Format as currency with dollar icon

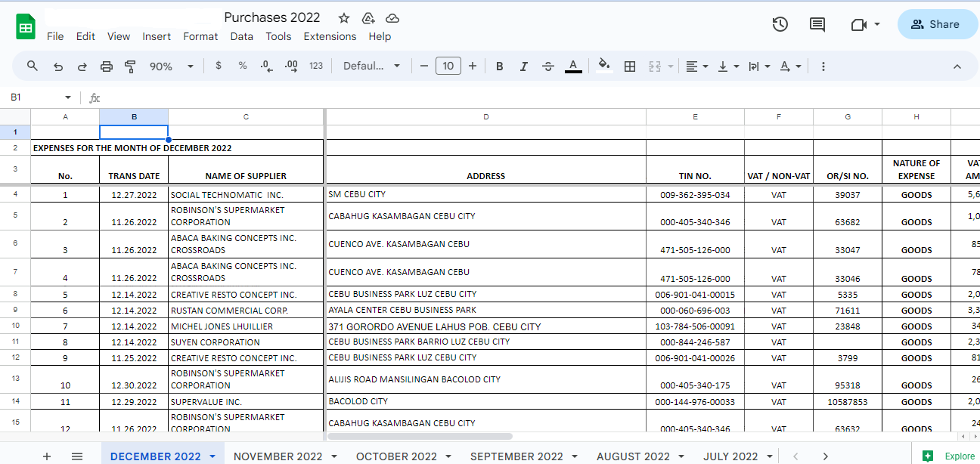pyautogui.click(x=219, y=66)
